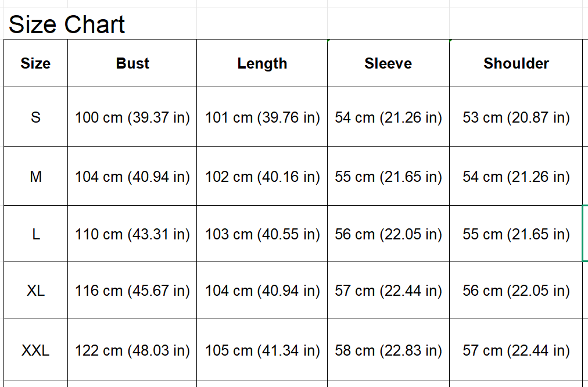Click bust cell 122 cm (48.03 in)
The image size is (588, 387).
pos(132,350)
